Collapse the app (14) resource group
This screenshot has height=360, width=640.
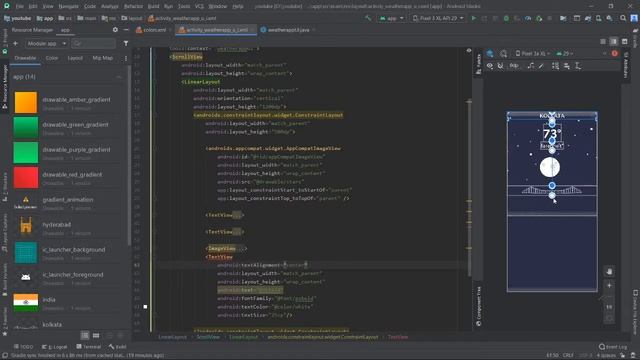click(119, 77)
